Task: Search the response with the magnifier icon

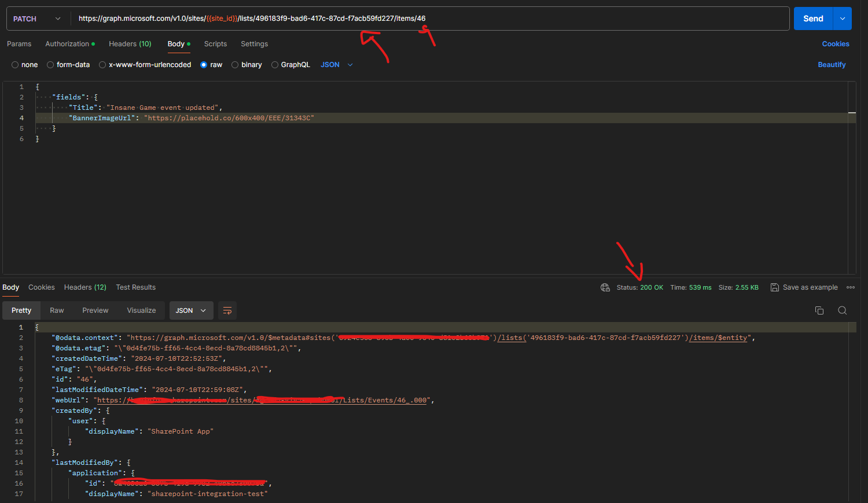Action: [x=843, y=310]
